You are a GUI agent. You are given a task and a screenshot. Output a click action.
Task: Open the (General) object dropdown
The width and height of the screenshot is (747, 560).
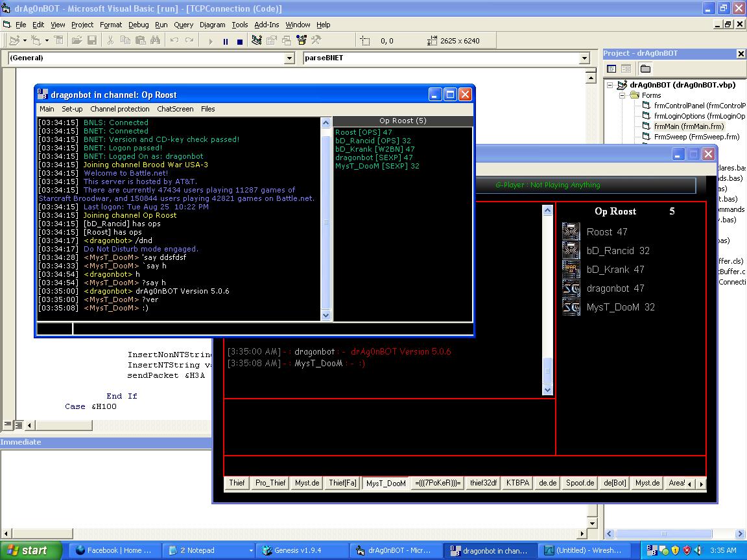click(289, 58)
